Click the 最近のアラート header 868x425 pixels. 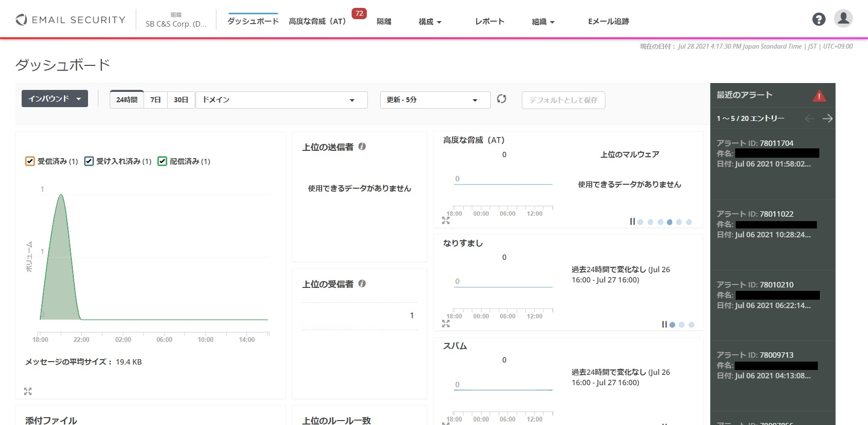(x=745, y=95)
